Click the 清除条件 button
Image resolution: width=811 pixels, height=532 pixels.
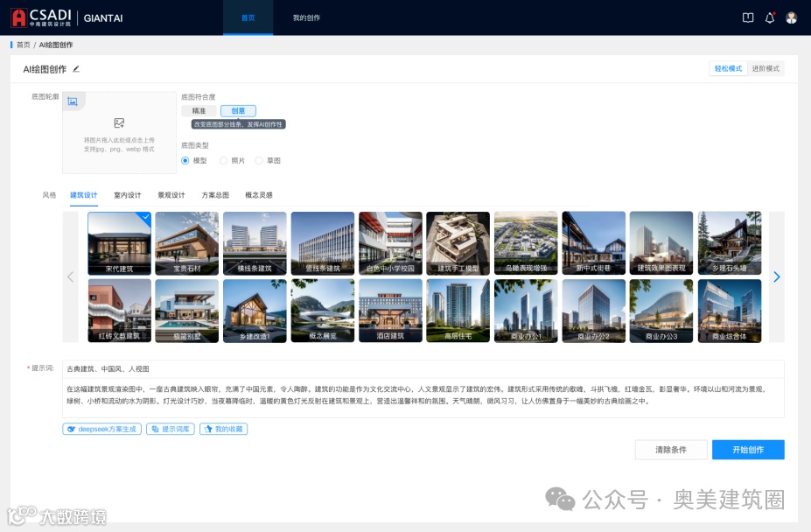[x=671, y=450]
